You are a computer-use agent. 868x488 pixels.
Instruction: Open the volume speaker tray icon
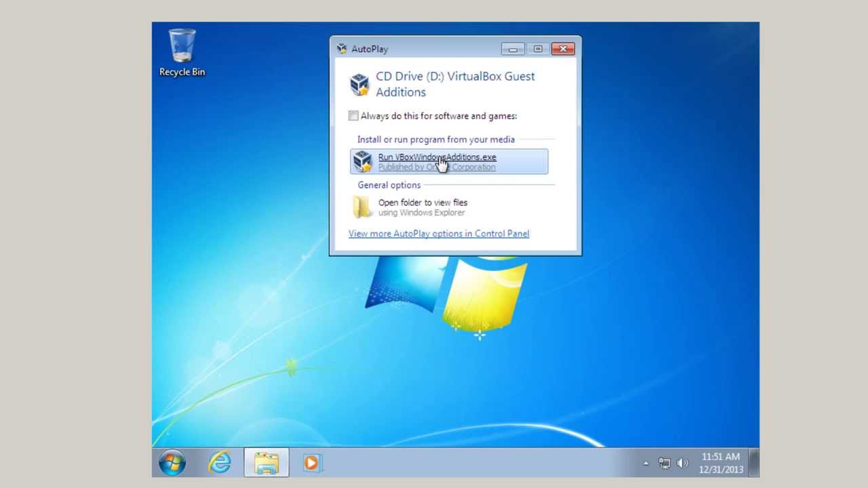683,464
